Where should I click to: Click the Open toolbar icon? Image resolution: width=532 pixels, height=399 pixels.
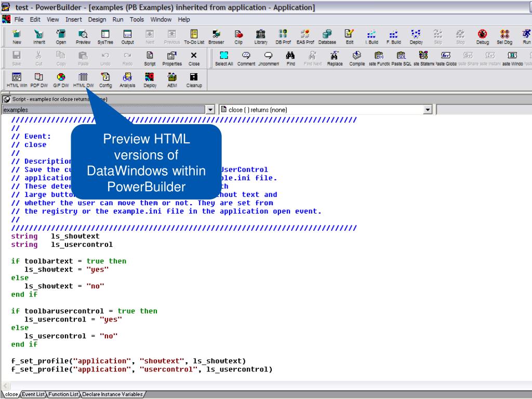61,37
